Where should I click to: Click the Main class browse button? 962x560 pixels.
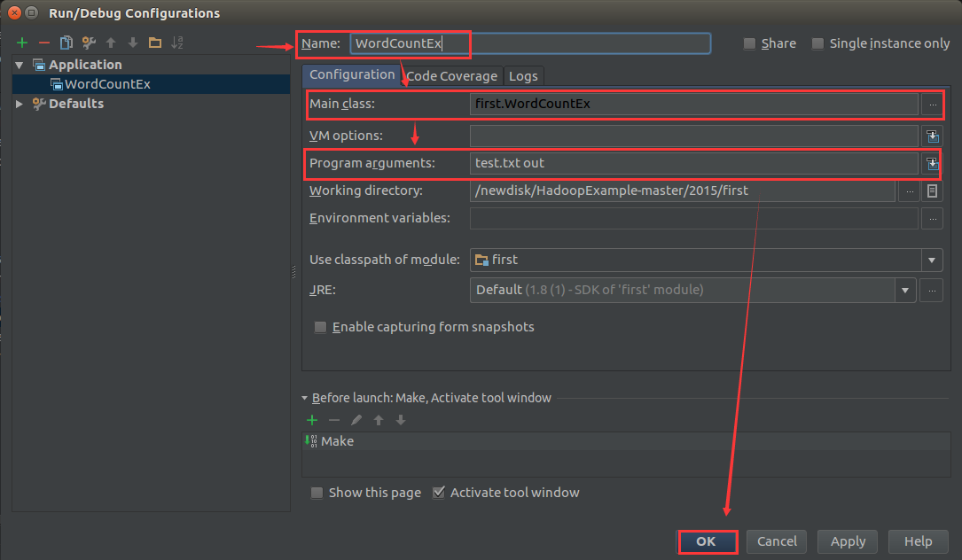pos(932,105)
